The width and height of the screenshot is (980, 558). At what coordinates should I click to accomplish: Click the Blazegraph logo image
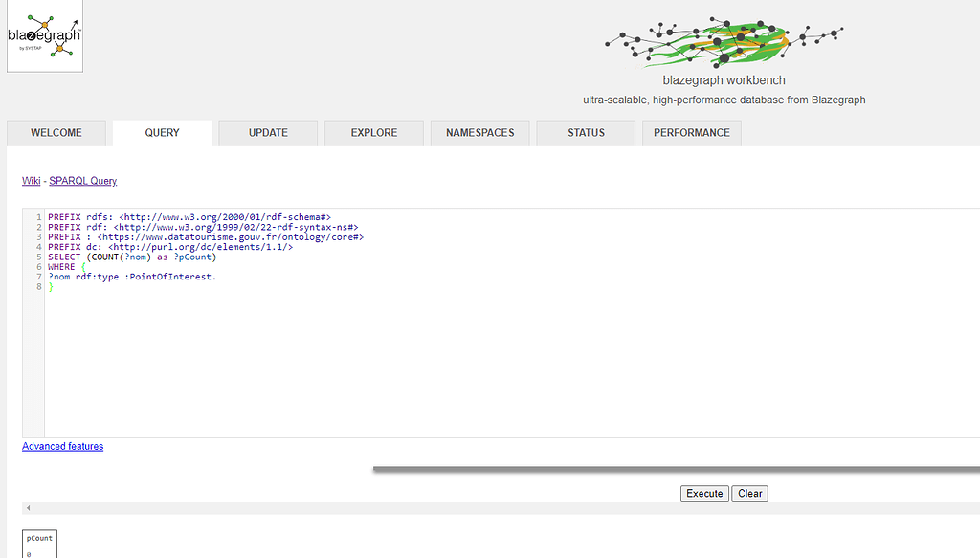click(x=44, y=35)
